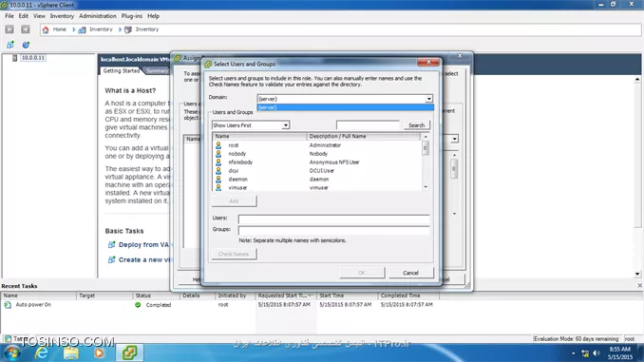Open the Plug-ins menu
This screenshot has width=644, height=362.
[131, 16]
